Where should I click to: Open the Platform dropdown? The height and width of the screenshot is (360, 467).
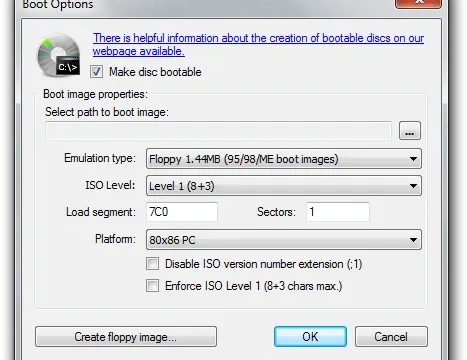click(284, 240)
